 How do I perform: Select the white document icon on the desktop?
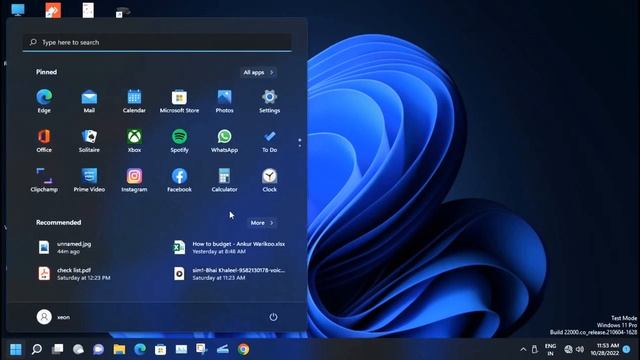(x=88, y=10)
